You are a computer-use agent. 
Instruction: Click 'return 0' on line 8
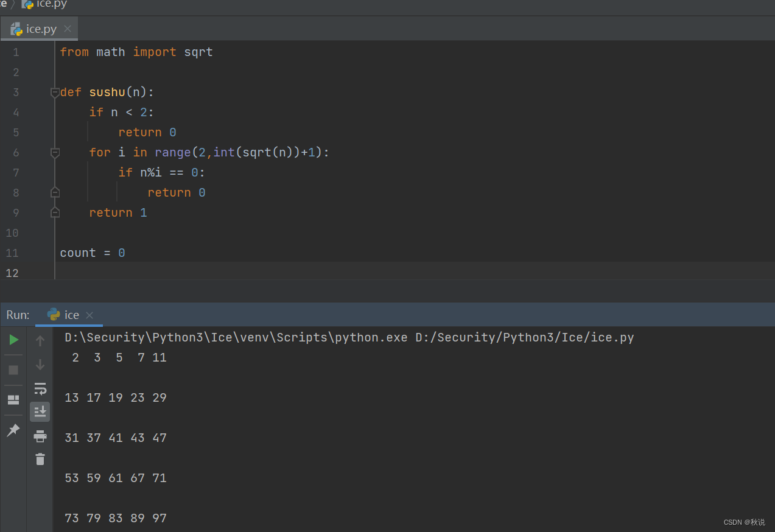(x=177, y=193)
